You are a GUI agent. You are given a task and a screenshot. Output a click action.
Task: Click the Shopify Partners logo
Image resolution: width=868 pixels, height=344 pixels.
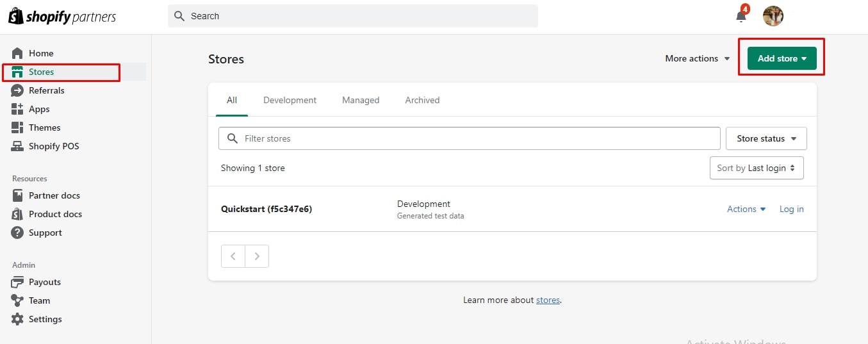point(62,17)
